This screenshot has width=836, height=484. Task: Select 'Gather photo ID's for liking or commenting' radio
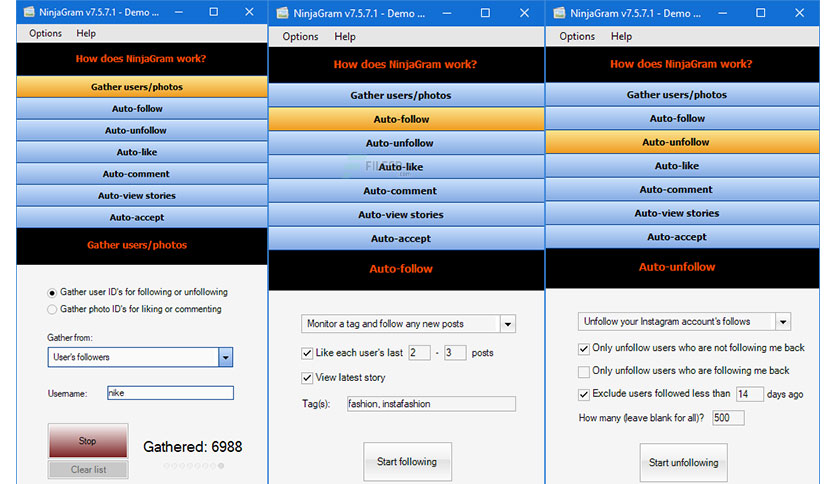52,310
